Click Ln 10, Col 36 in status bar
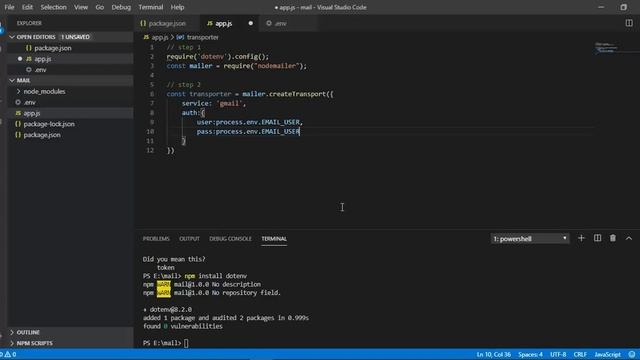The image size is (640, 360). 493,354
